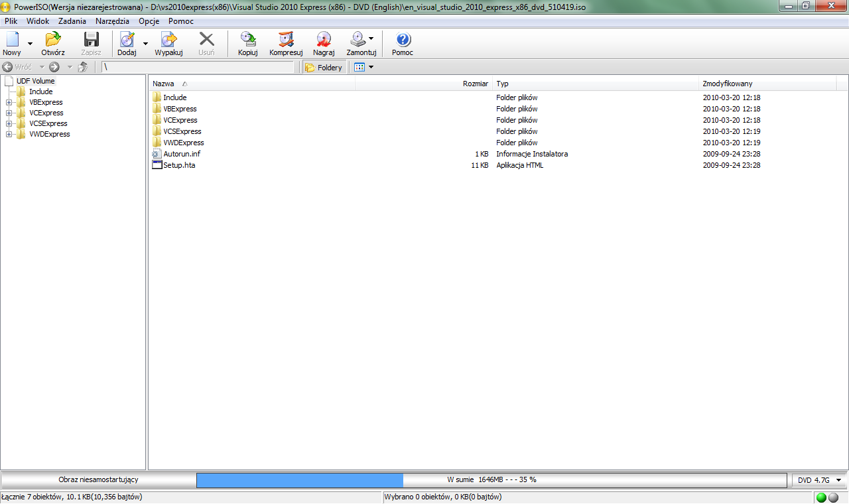This screenshot has height=504, width=849.
Task: Click the Kopiuj disc copy icon
Action: (x=247, y=40)
